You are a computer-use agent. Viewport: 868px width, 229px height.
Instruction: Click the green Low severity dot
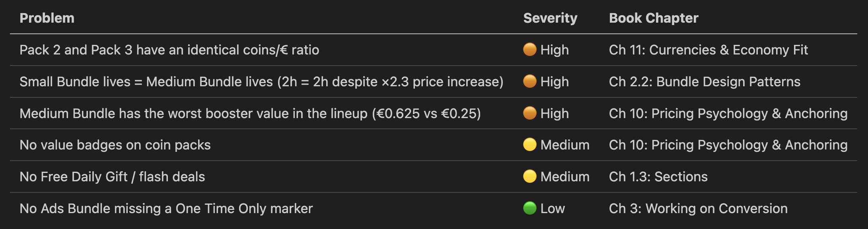(529, 208)
